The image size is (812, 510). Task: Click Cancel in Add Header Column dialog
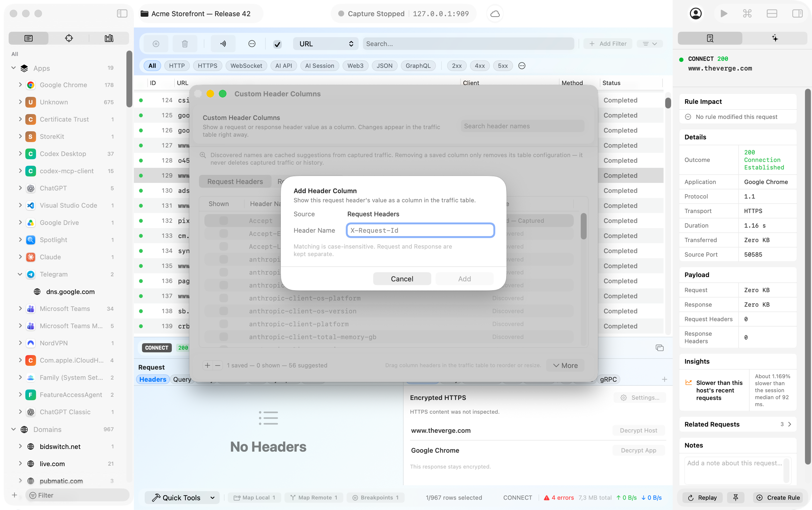(402, 279)
